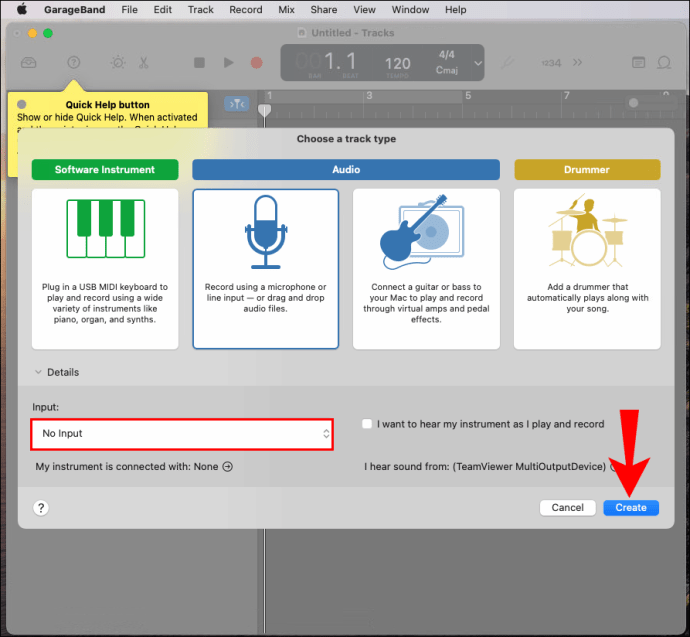Open Smart Controls dial icon
This screenshot has height=637, width=690.
118,62
